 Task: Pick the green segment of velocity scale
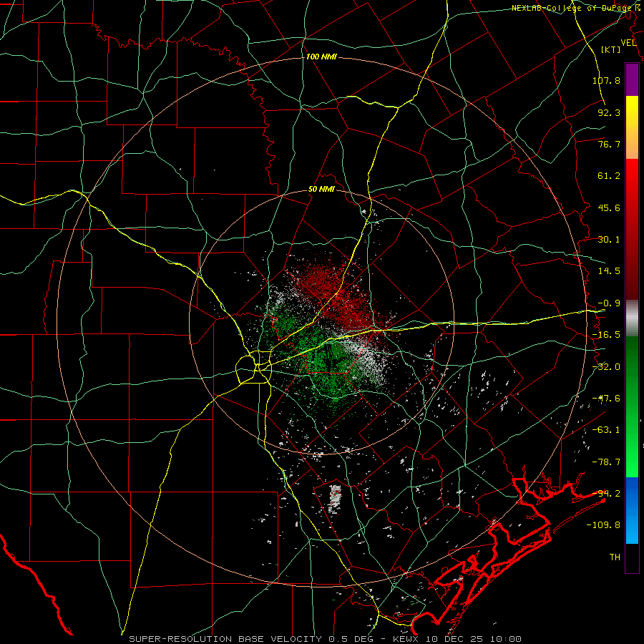click(632, 406)
